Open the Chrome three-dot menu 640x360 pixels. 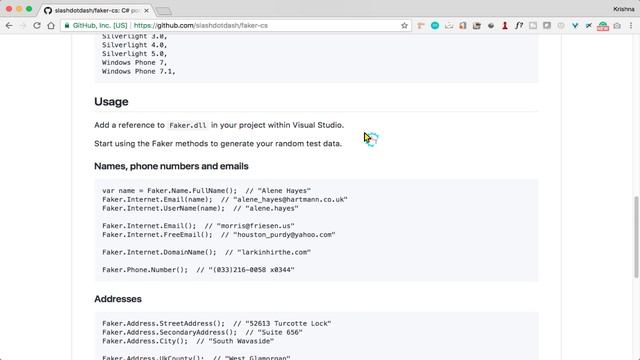[631, 25]
